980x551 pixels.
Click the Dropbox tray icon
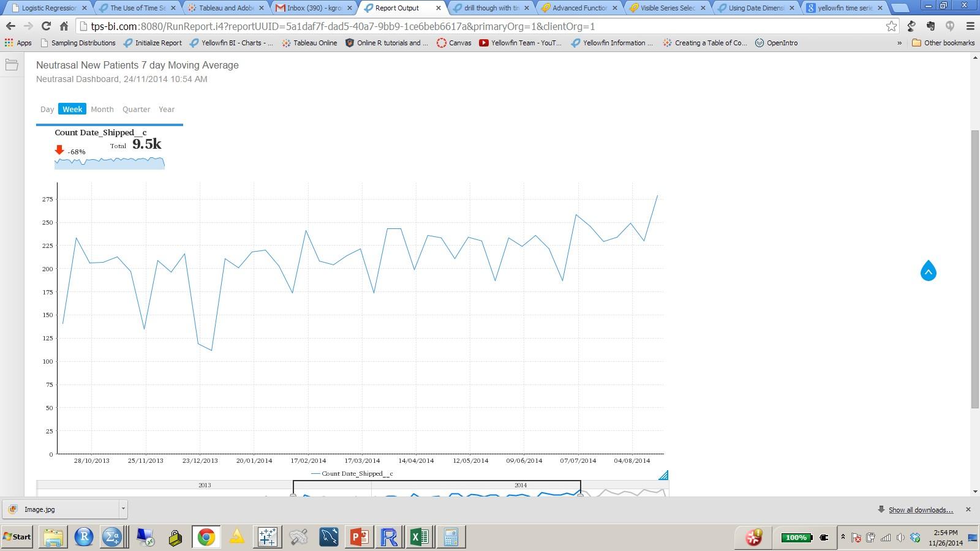915,538
